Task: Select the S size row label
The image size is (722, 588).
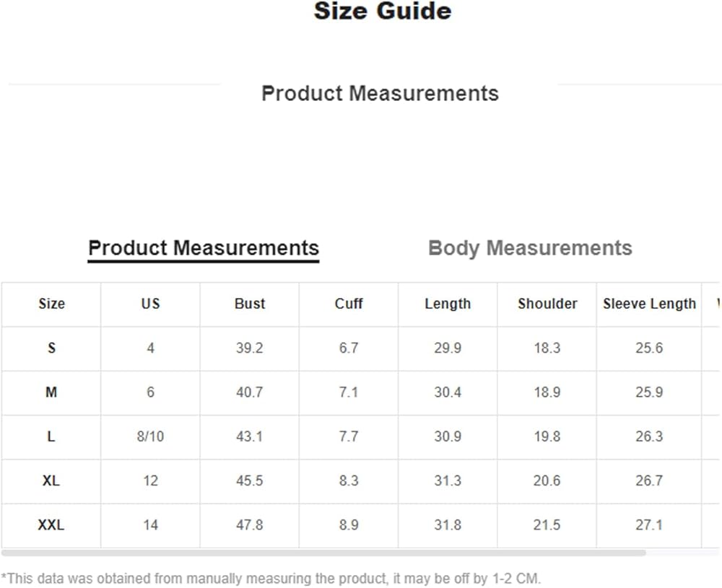Action: point(51,348)
